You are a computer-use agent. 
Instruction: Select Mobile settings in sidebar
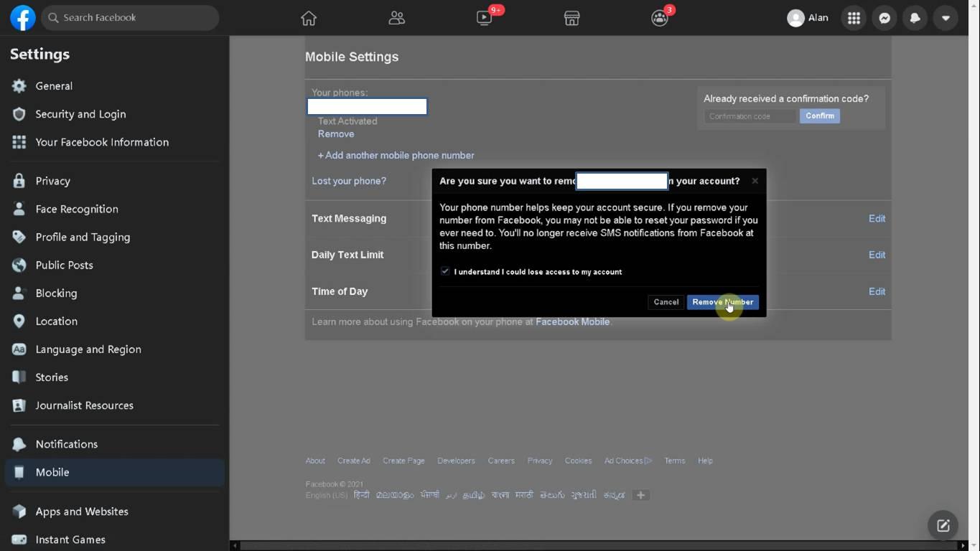click(115, 472)
